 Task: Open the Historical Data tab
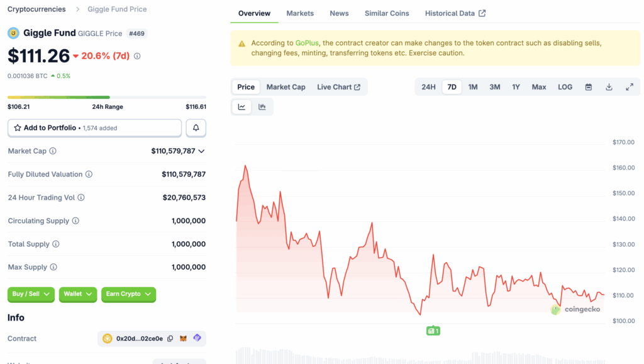(455, 13)
